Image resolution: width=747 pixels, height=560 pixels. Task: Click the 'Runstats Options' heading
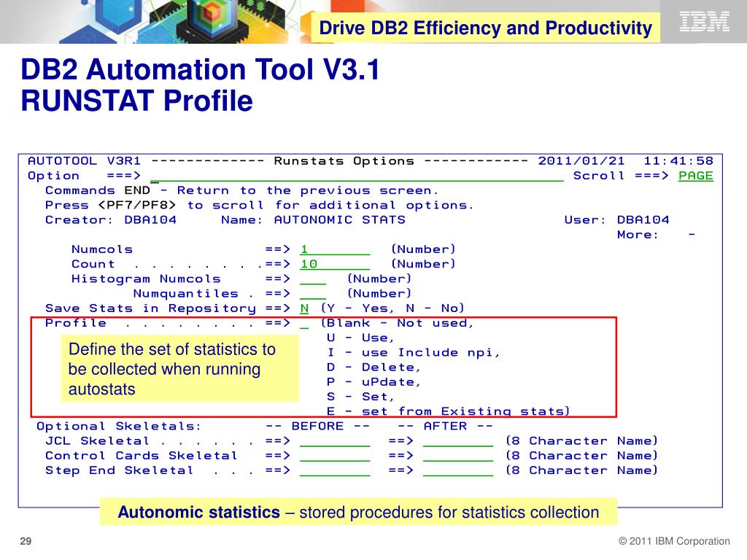pos(344,161)
